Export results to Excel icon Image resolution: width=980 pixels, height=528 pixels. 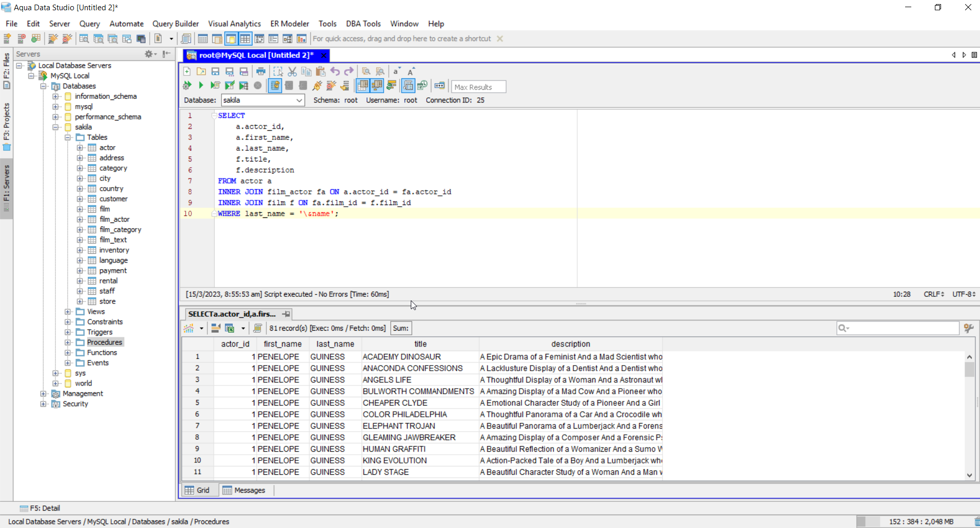tap(229, 329)
